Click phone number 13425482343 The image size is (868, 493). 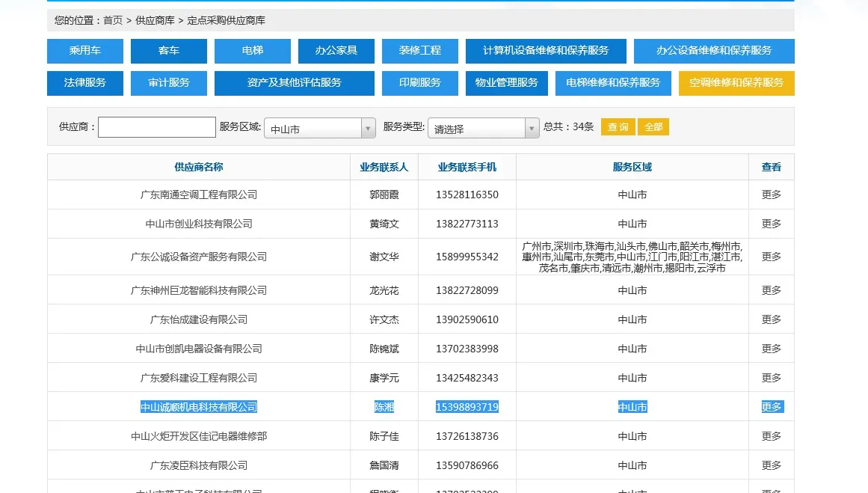[x=467, y=378]
